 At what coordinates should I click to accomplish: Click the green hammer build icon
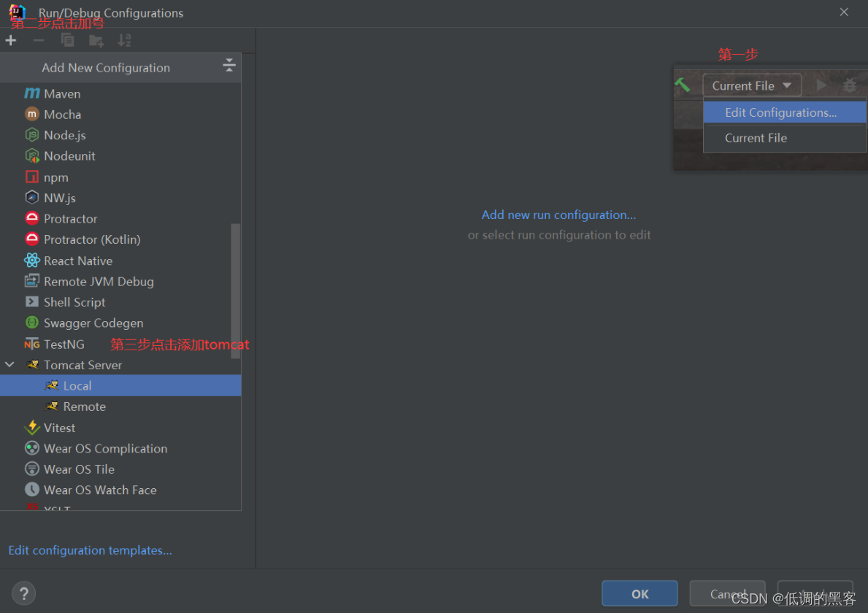point(682,85)
